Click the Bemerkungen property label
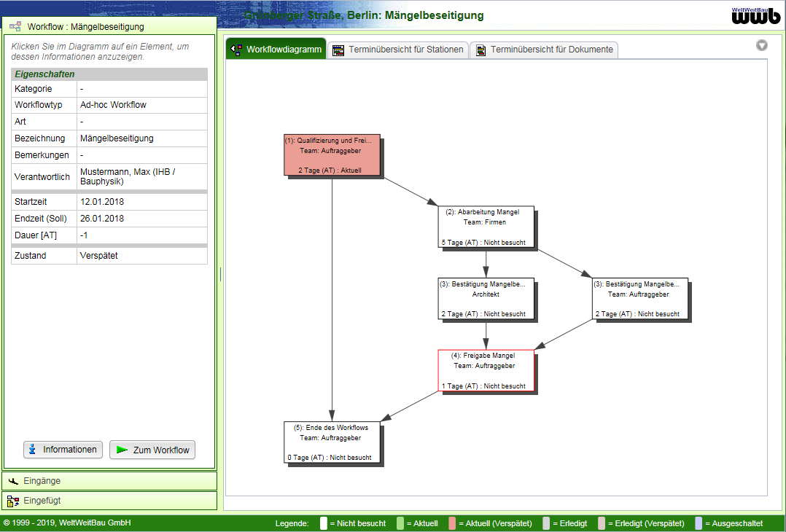The height and width of the screenshot is (532, 786). [42, 155]
